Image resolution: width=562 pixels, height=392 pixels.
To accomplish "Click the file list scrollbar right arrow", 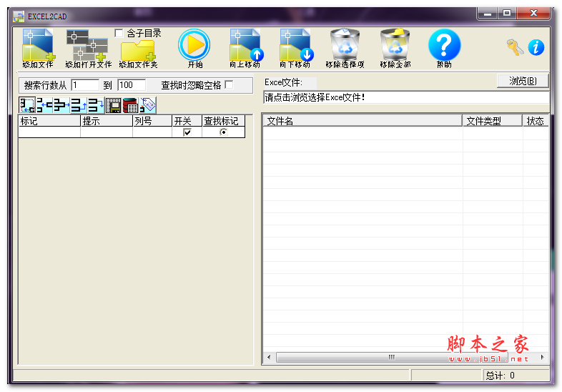I will click(542, 357).
